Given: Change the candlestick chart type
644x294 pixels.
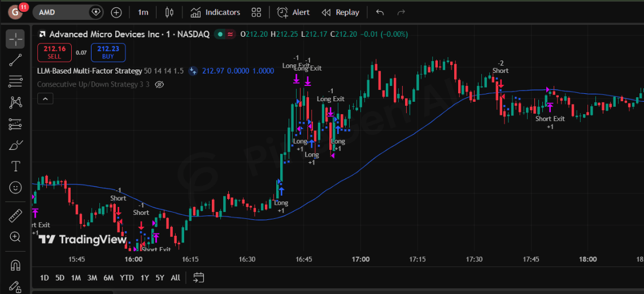Looking at the screenshot, I should tap(169, 12).
